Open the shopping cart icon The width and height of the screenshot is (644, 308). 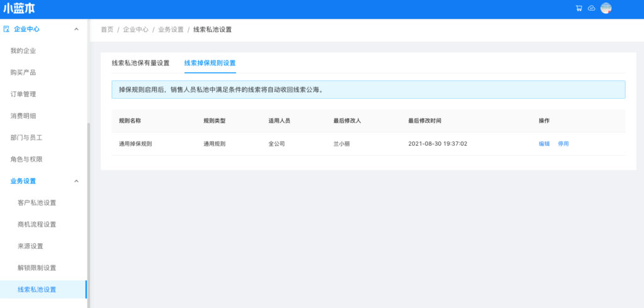pyautogui.click(x=579, y=8)
